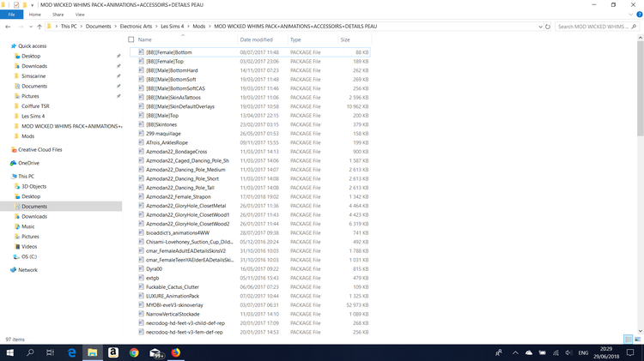Expand ribbon with chevron arrow
Image resolution: width=644 pixels, height=361 pixels.
[630, 15]
